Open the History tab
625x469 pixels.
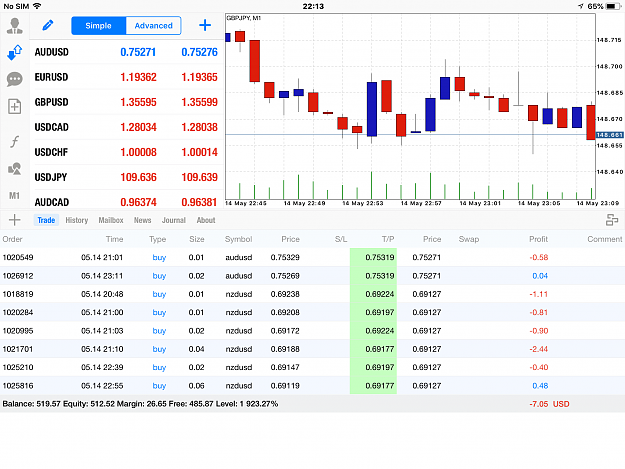pyautogui.click(x=77, y=220)
